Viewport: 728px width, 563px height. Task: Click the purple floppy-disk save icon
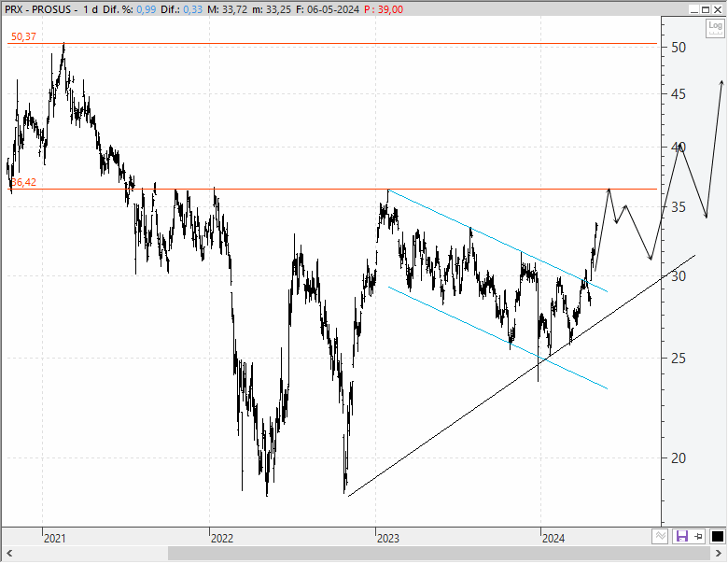pos(681,537)
